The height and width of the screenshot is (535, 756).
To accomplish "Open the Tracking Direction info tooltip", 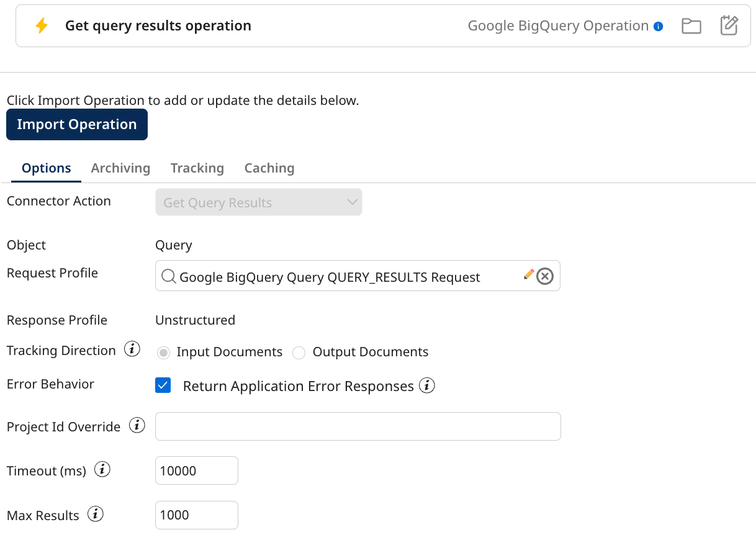I will [x=132, y=349].
